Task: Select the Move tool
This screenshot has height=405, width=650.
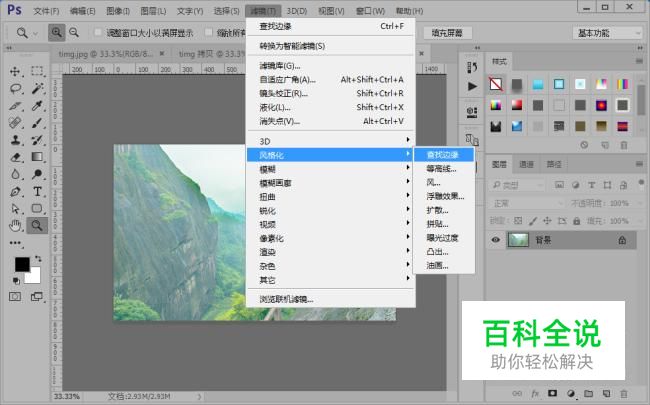Action: (15, 71)
